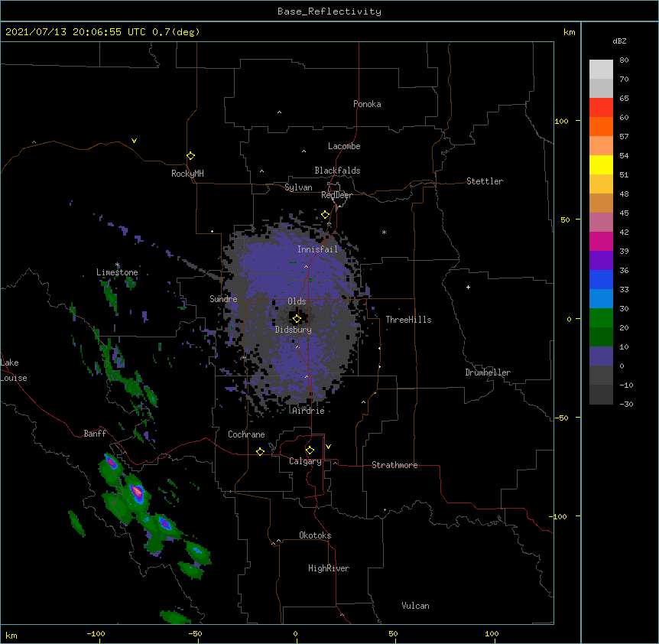The width and height of the screenshot is (659, 644).
Task: Select the Stettler label
Action: 485,181
